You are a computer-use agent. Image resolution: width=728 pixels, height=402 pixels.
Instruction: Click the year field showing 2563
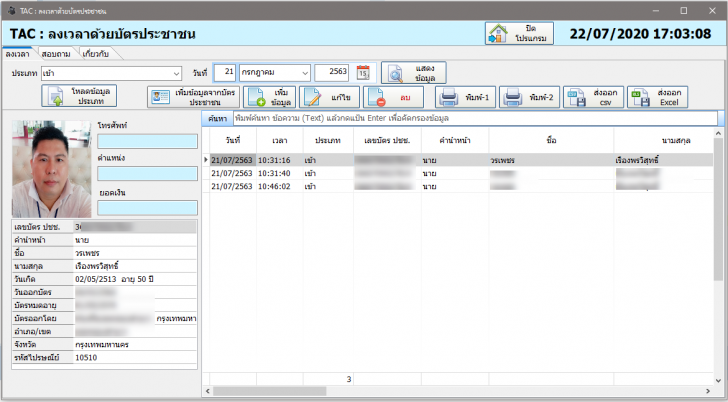pos(332,72)
